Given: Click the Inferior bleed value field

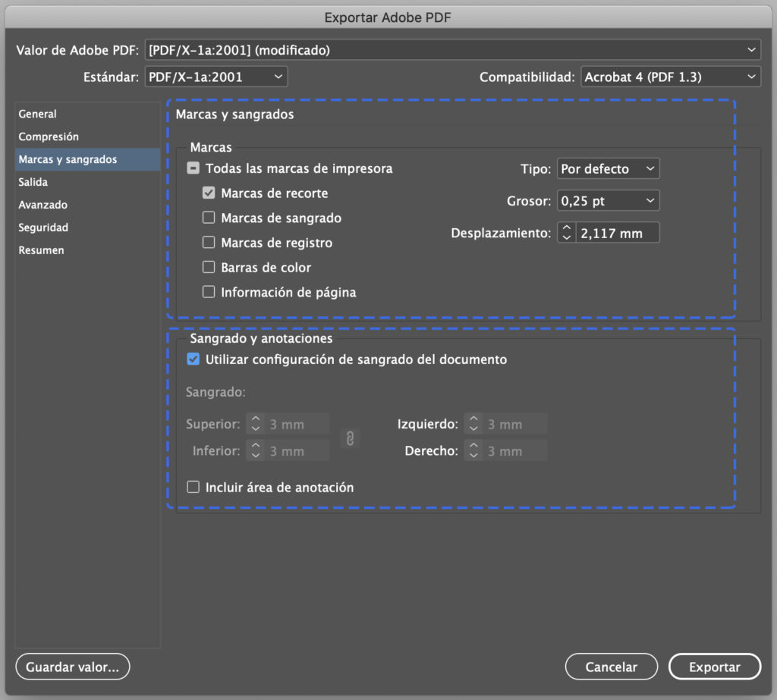Looking at the screenshot, I should (297, 450).
